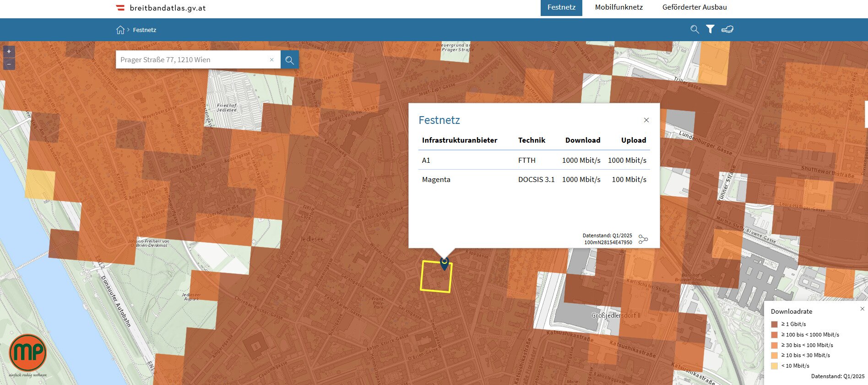Viewport: 868px width, 385px height.
Task: Click A1's 1000 Mbit/s upload value
Action: (627, 160)
